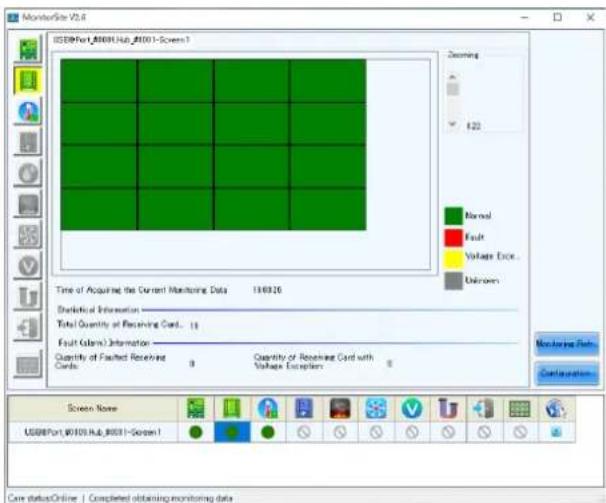Click module grid column header icon in table
Screen dimensions: 606x503
pos(520,409)
